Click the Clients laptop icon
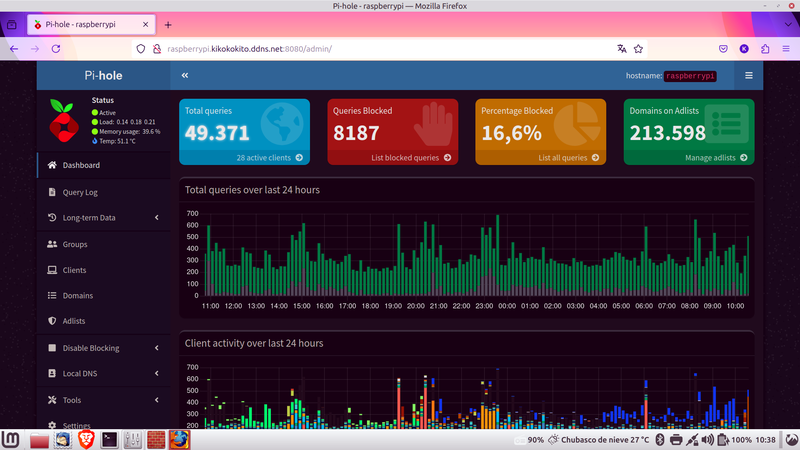 click(x=52, y=270)
